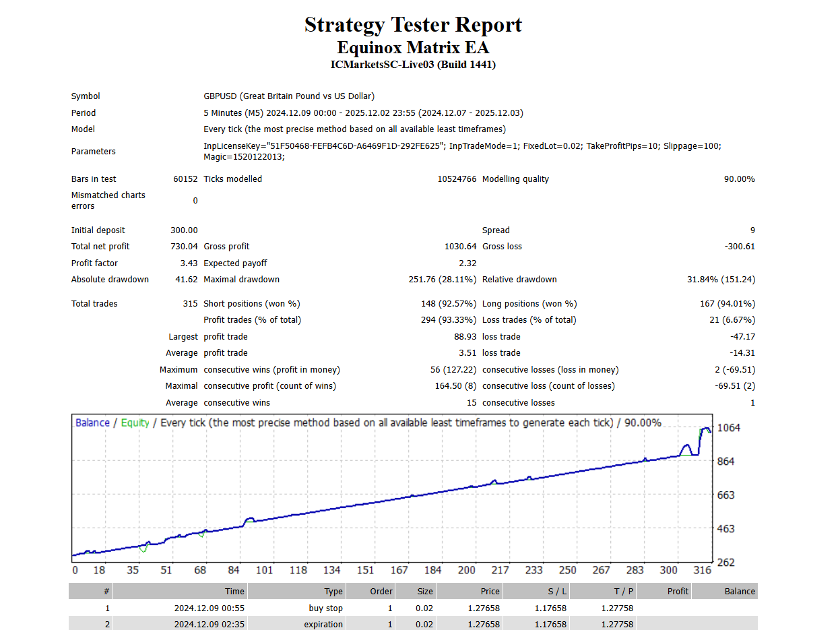
Task: Click the Type column header
Action: (x=333, y=591)
